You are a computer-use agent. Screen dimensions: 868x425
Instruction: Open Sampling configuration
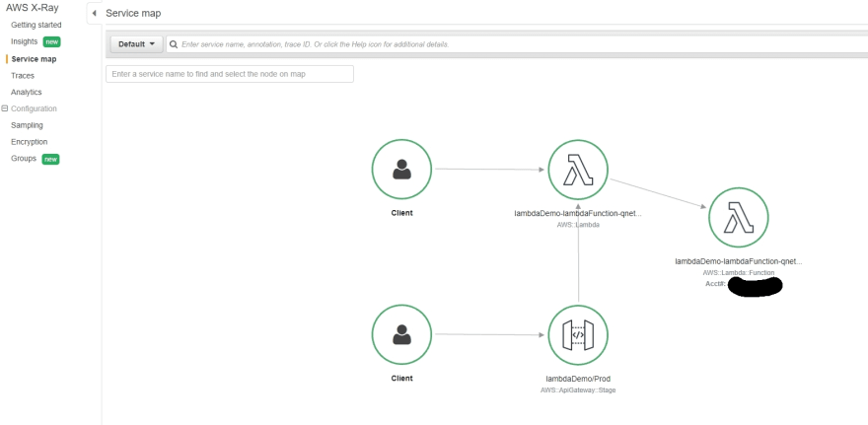coord(27,125)
